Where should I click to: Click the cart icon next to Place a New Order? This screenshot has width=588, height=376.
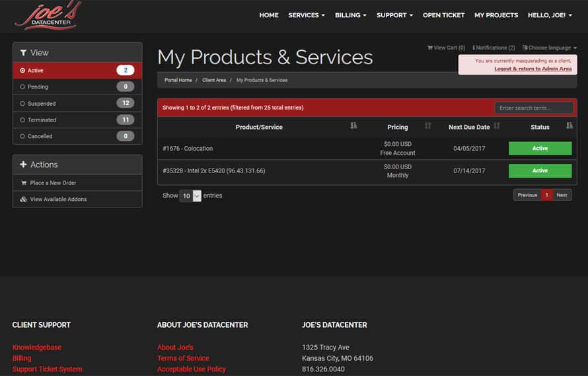point(24,183)
